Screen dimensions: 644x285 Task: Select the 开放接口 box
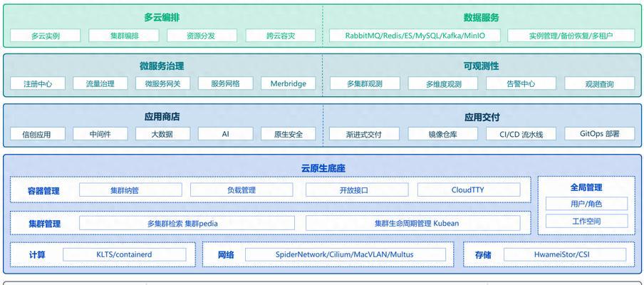click(x=357, y=190)
